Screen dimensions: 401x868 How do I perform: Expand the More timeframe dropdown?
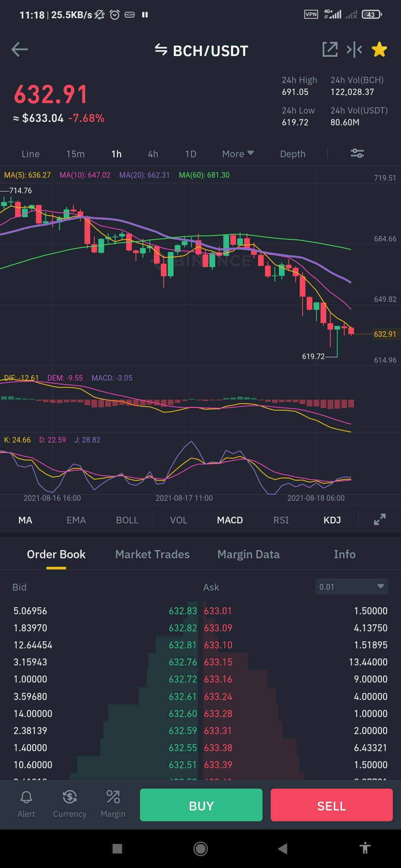(x=238, y=154)
